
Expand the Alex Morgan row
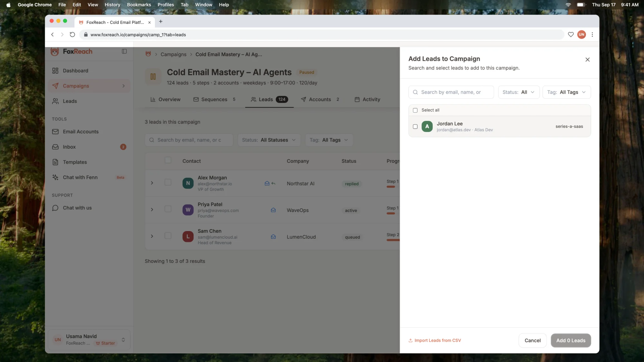[152, 183]
